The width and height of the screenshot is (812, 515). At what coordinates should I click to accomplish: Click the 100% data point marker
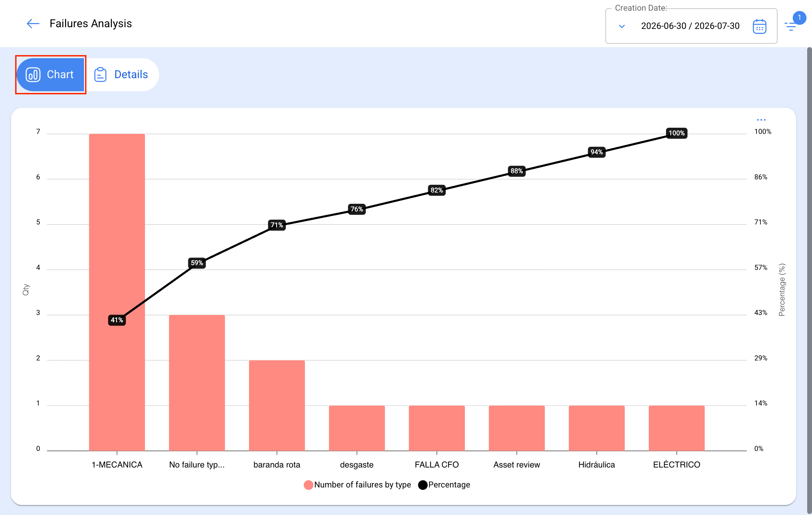pos(676,133)
